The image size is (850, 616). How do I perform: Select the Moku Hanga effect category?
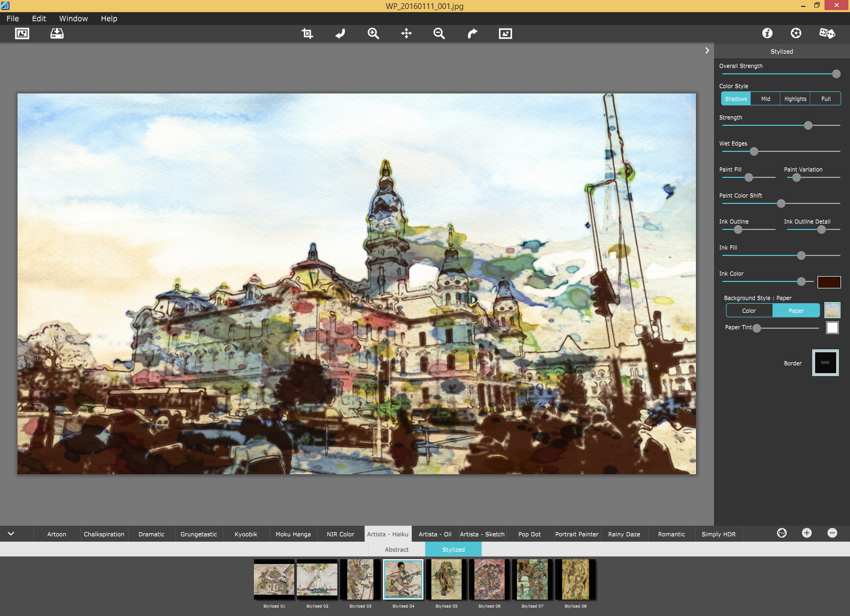click(x=293, y=534)
